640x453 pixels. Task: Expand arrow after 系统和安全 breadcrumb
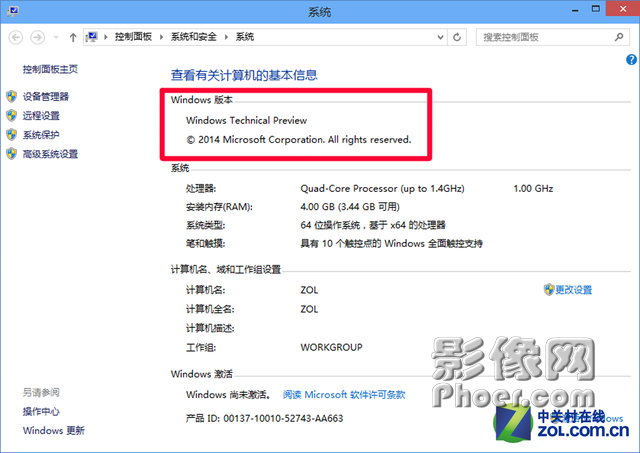[226, 37]
